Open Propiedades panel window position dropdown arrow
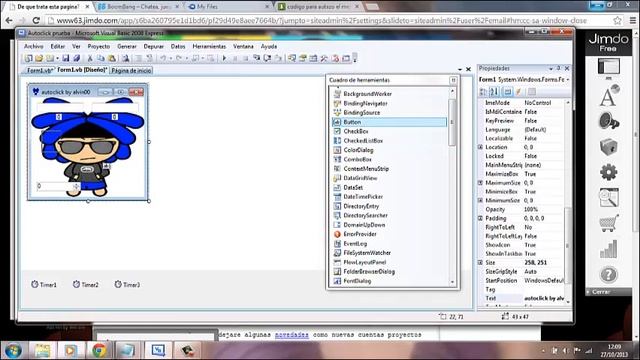This screenshot has height=360, width=640. (551, 69)
